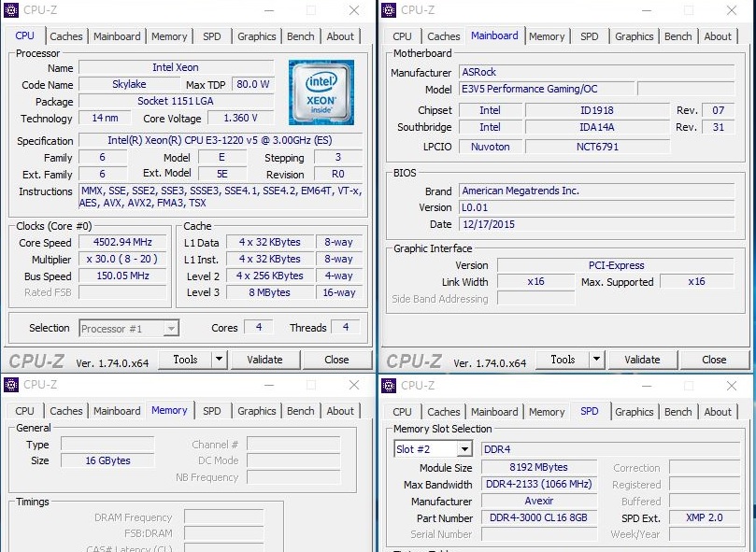
Task: Open the Processor #1 selection dropdown
Action: 129,329
